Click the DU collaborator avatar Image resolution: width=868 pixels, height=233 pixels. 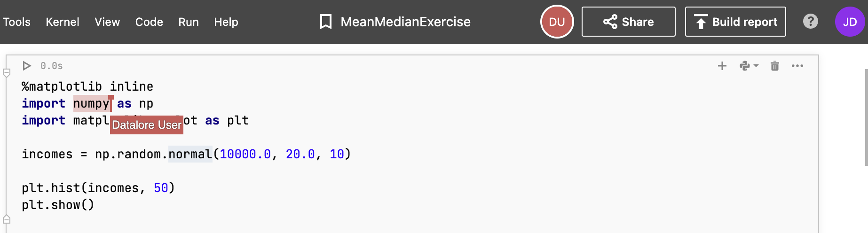point(557,22)
